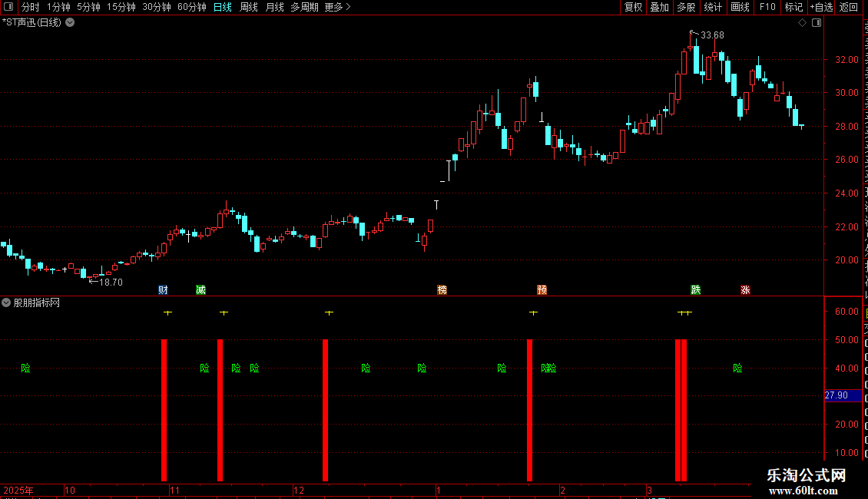Image resolution: width=868 pixels, height=499 pixels.
Task: Open the 统计 statistics tool
Action: [x=713, y=7]
